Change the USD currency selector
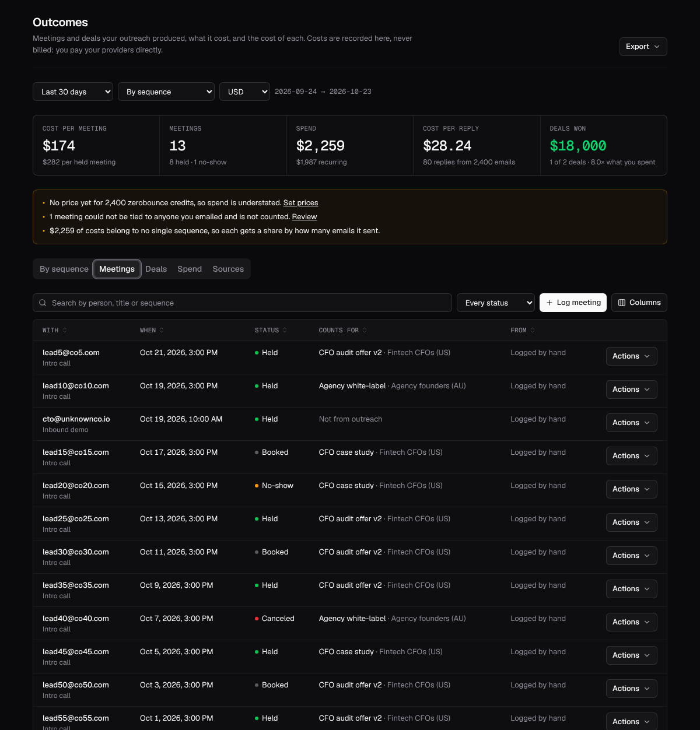Viewport: 700px width, 730px height. 244,92
